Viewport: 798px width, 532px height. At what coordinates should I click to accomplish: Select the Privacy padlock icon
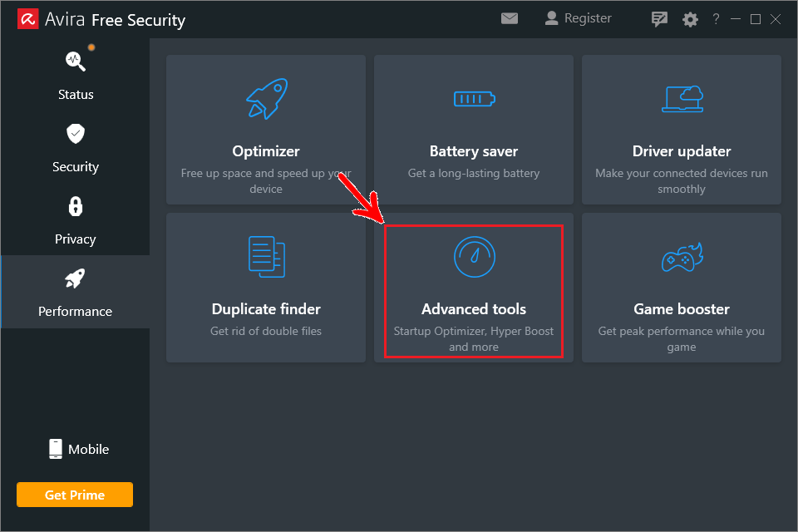76,206
